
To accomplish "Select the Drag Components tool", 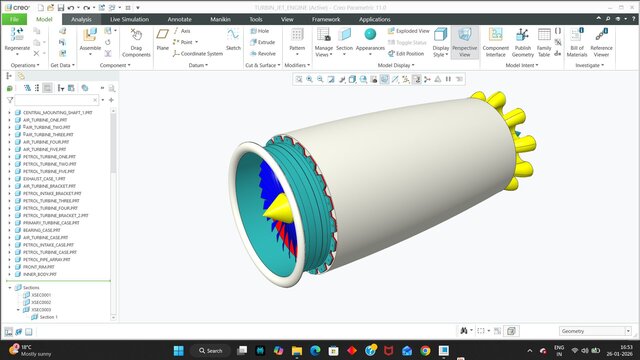I will [136, 42].
